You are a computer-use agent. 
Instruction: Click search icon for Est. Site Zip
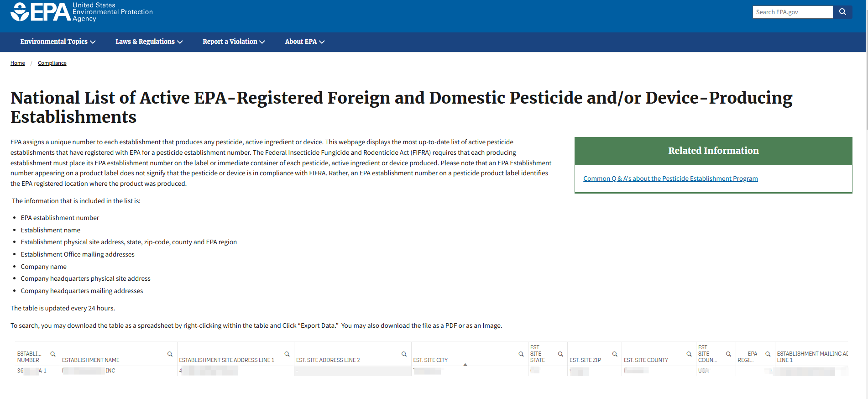[615, 354]
